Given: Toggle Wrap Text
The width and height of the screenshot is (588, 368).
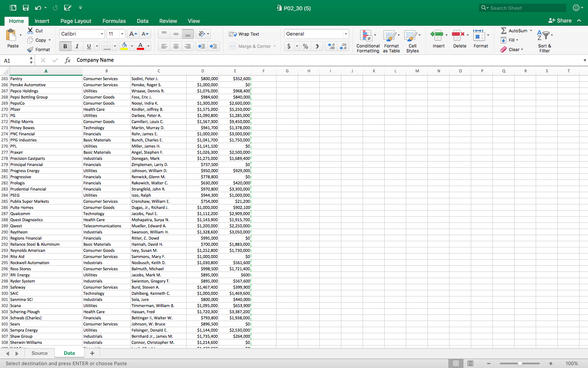Looking at the screenshot, I should pyautogui.click(x=244, y=34).
